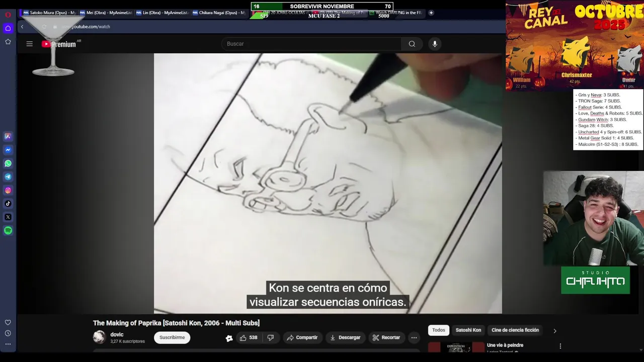Viewport: 644px width, 362px height.
Task: Open a new browser tab plus button
Action: pyautogui.click(x=431, y=13)
